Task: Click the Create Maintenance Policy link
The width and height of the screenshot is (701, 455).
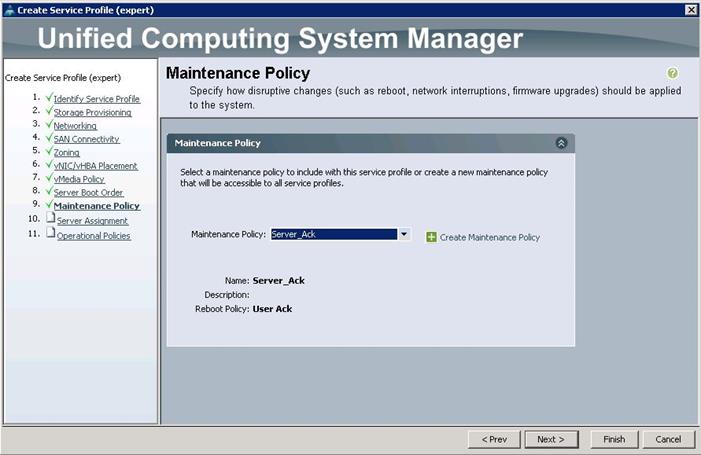Action: coord(490,237)
